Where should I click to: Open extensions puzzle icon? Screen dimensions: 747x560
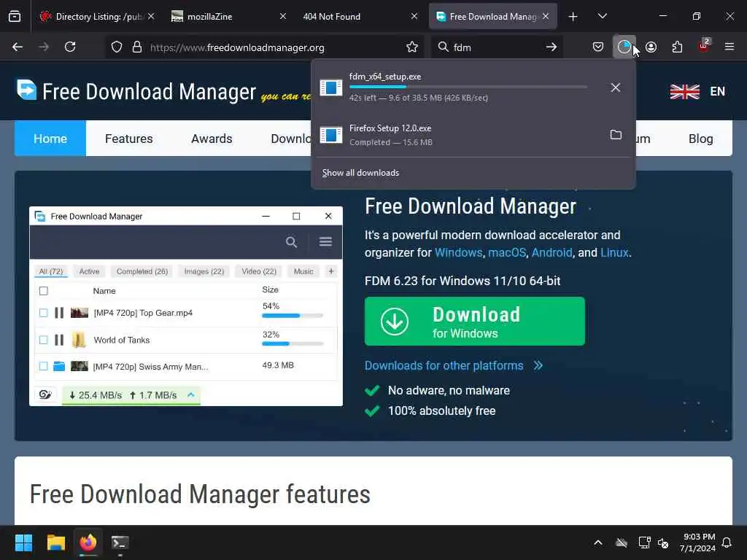click(677, 47)
